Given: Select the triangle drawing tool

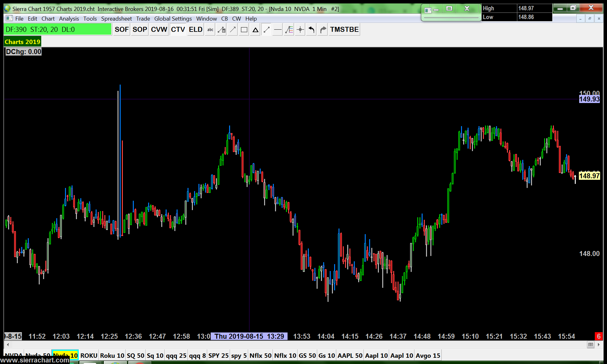Looking at the screenshot, I should (x=255, y=30).
